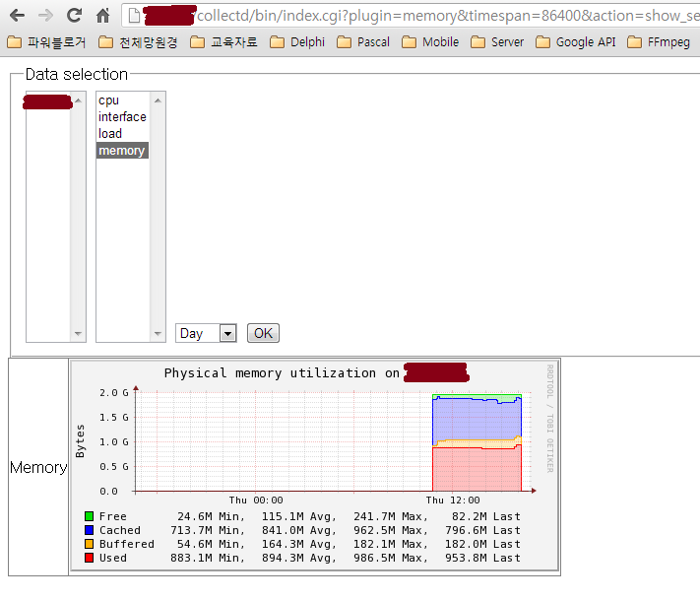Click the page icon in address bar
This screenshot has height=601, width=700.
pyautogui.click(x=134, y=16)
